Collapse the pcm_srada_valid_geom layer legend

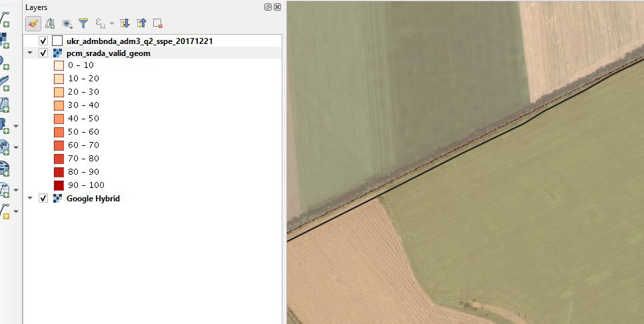30,53
